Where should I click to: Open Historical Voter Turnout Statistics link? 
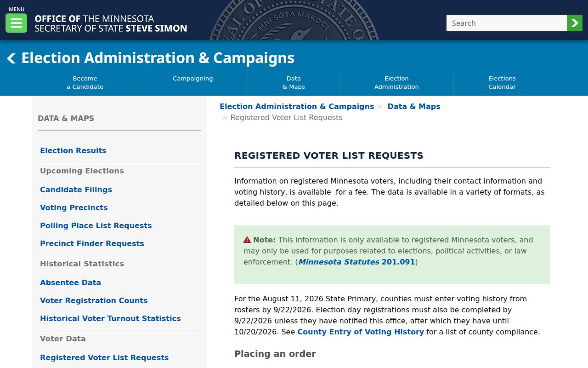tap(110, 318)
